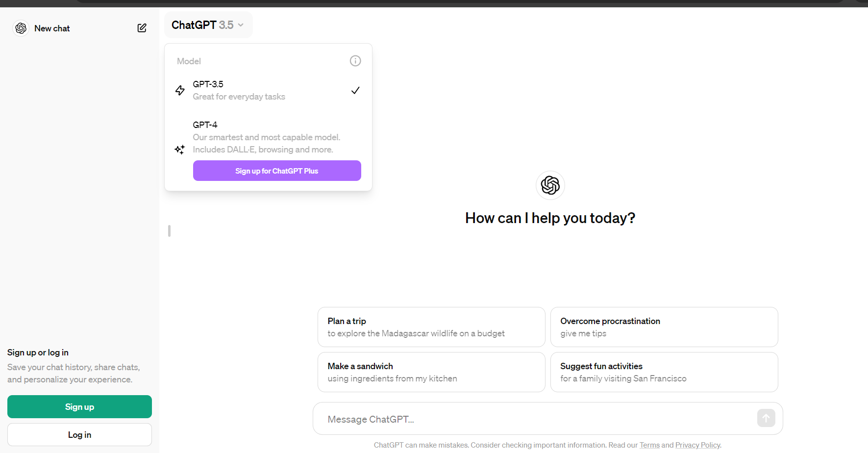Open the Privacy Policy link

(697, 445)
